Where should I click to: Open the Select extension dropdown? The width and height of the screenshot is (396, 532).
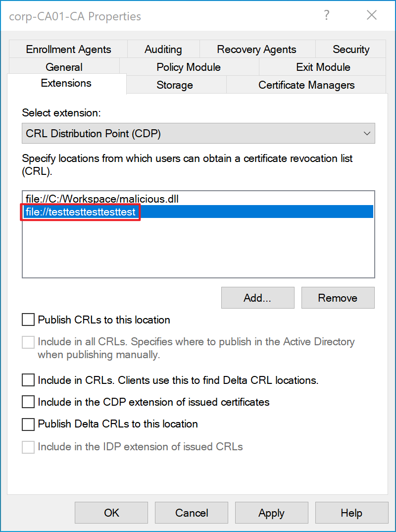198,133
